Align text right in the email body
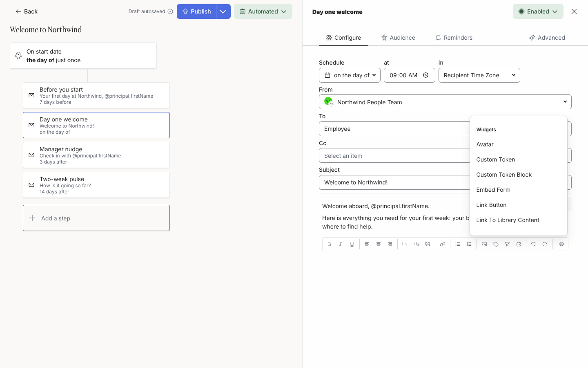588x368 pixels. coord(390,244)
